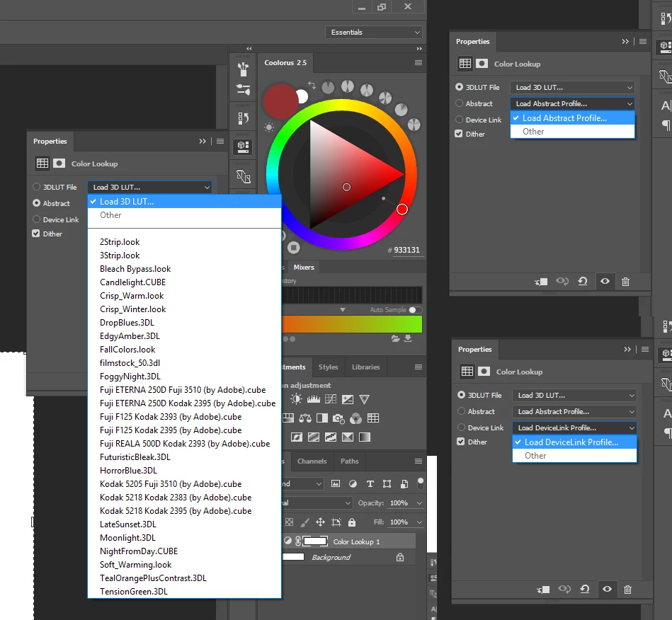The height and width of the screenshot is (620, 672).
Task: Choose Other under Load DeviceLink Profile
Action: pos(574,456)
